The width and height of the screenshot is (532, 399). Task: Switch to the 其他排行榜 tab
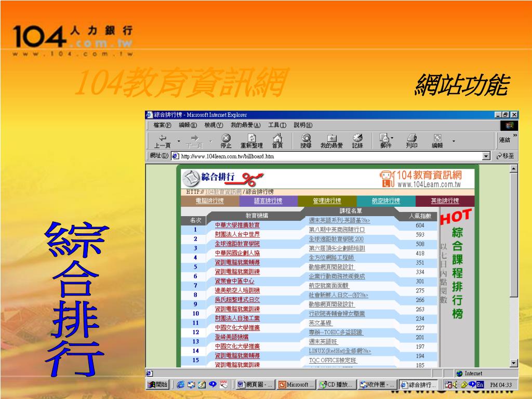tap(445, 201)
